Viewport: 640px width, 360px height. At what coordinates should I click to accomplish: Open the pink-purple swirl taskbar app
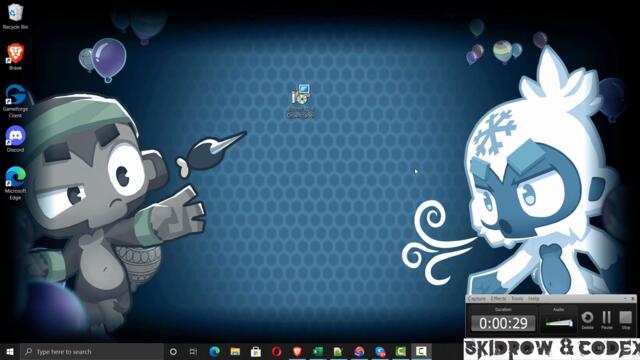pos(359,351)
